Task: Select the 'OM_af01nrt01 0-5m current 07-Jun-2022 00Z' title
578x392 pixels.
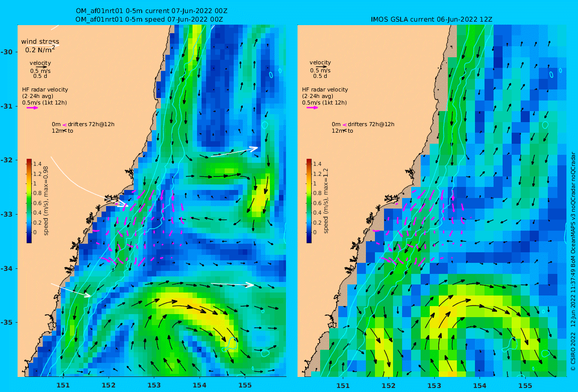Action: click(151, 11)
